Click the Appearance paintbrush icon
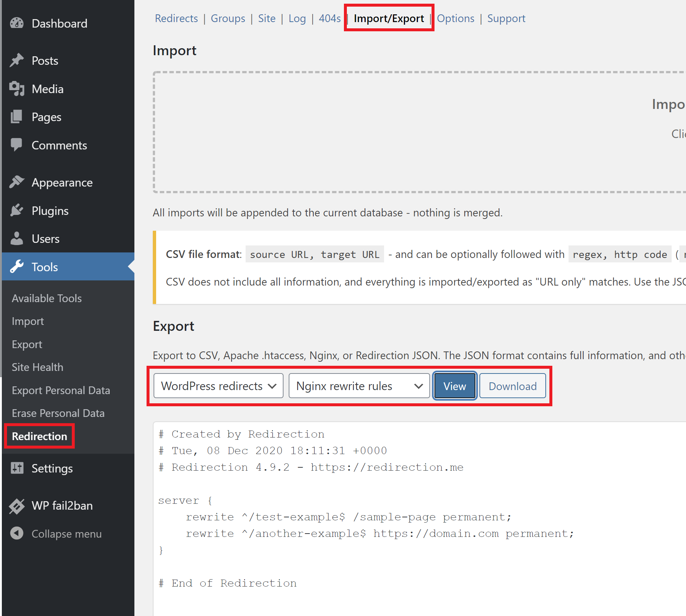686x616 pixels. (x=17, y=182)
